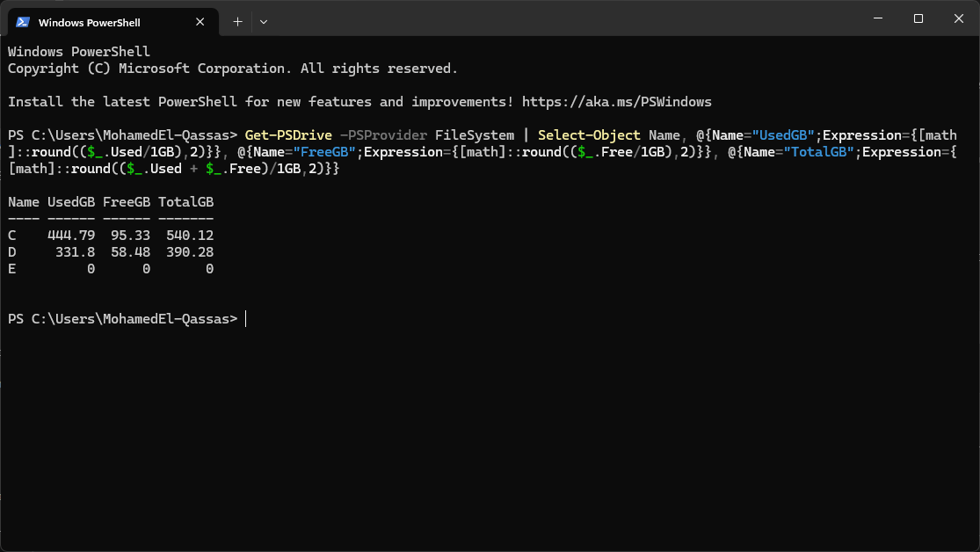Click the UsedGB column header
Image resolution: width=980 pixels, height=552 pixels.
[x=71, y=202]
